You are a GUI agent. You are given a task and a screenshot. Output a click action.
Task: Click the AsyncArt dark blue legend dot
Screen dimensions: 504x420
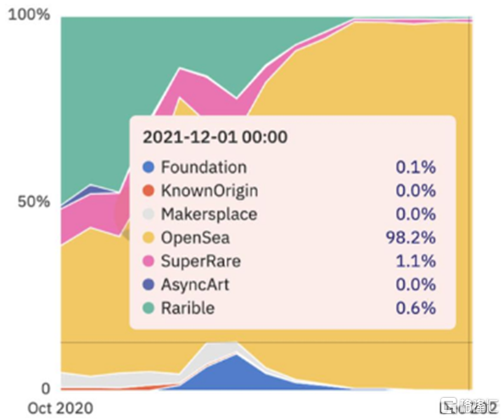[x=148, y=285]
